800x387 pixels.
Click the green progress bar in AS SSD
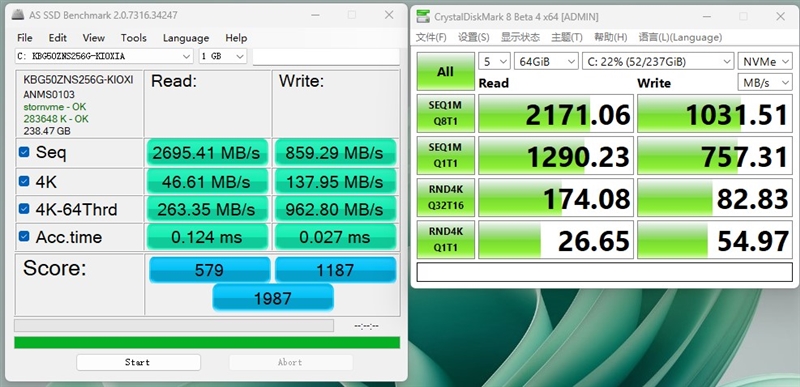click(207, 342)
